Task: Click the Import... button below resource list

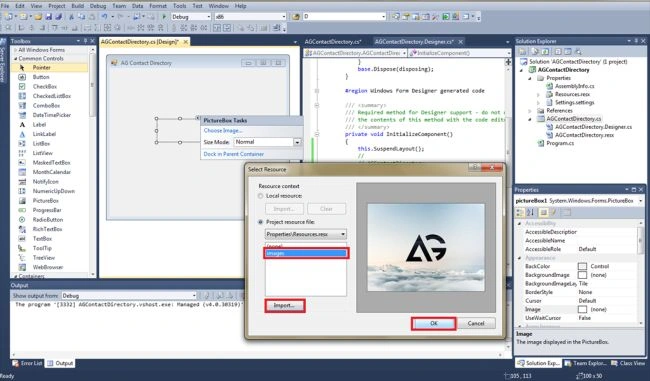Action: (284, 306)
